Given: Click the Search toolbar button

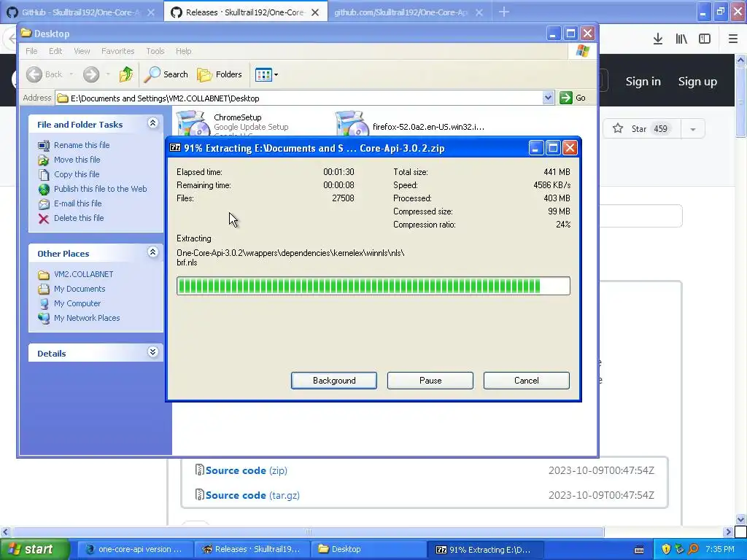Looking at the screenshot, I should pyautogui.click(x=166, y=74).
